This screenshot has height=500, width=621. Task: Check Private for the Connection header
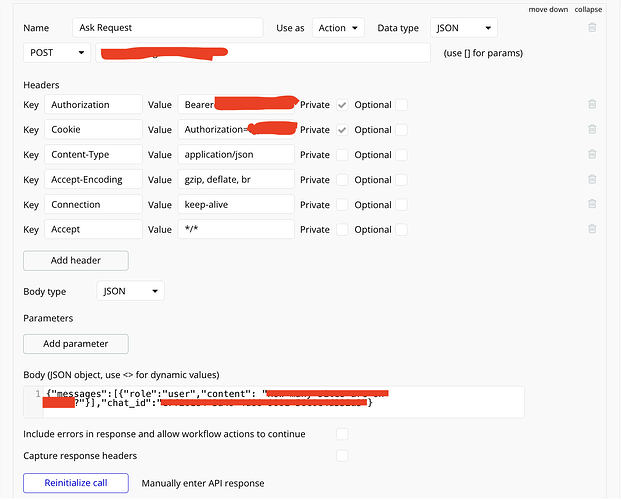pyautogui.click(x=342, y=205)
